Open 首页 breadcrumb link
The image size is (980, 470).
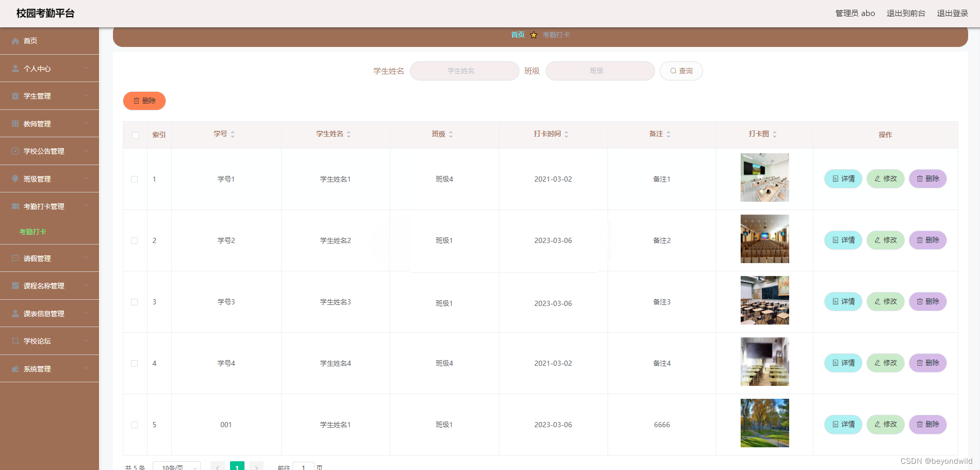coord(517,35)
